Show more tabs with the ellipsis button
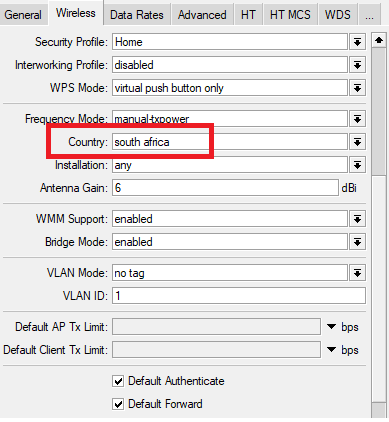389x422 pixels. [x=369, y=14]
